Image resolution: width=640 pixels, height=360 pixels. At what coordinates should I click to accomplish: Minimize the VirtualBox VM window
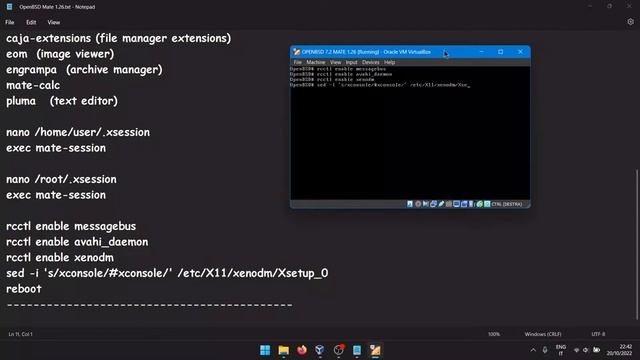pyautogui.click(x=482, y=52)
